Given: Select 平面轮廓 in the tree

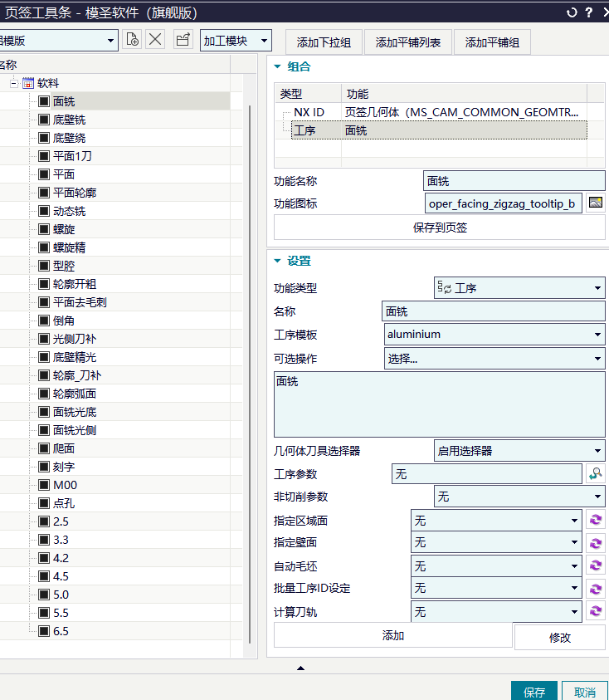Looking at the screenshot, I should tap(75, 193).
